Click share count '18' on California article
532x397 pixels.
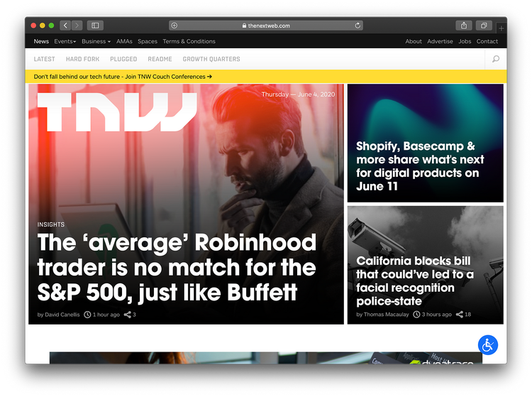(468, 315)
